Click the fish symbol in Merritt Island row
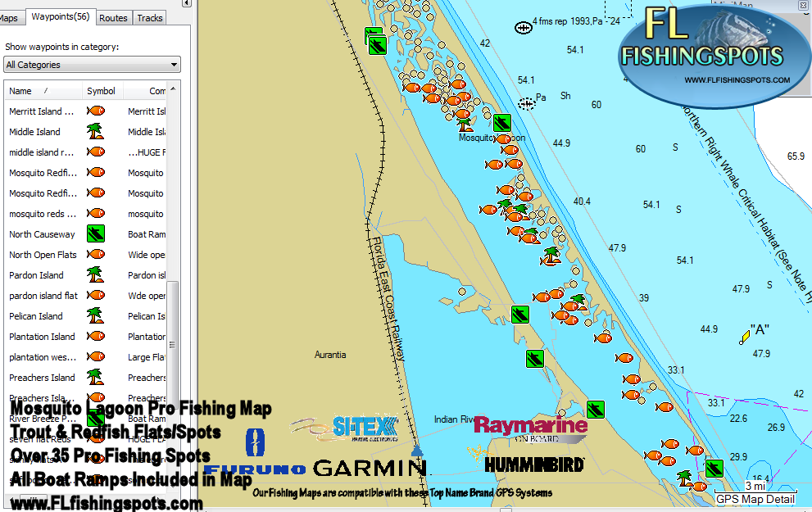Viewport: 812px width, 512px height. [95, 111]
